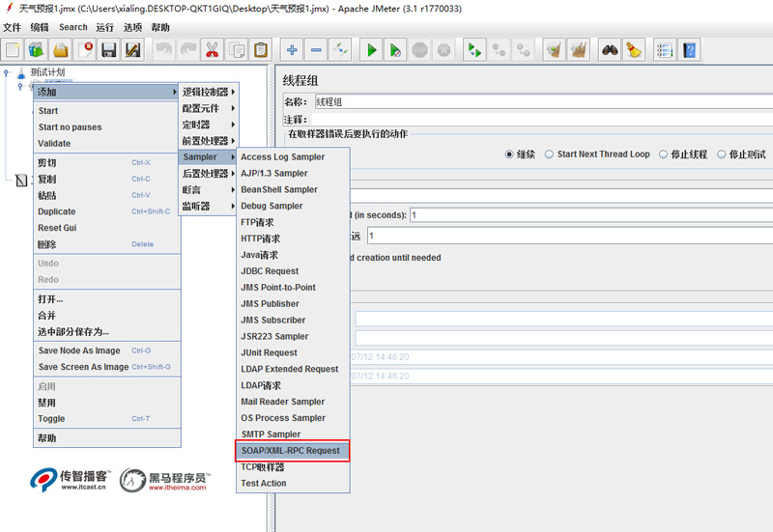Click the Help question mark icon
Screen dimensions: 773x532
(x=689, y=50)
